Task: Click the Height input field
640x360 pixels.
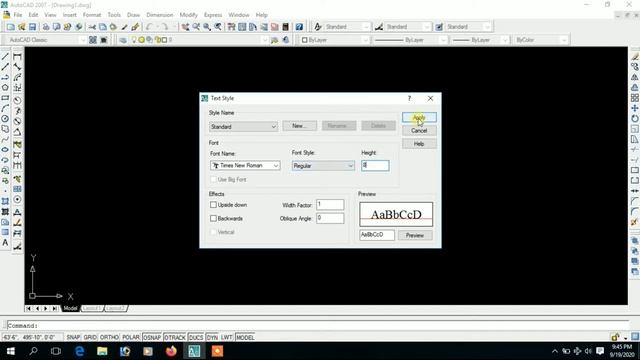Action: (x=375, y=165)
